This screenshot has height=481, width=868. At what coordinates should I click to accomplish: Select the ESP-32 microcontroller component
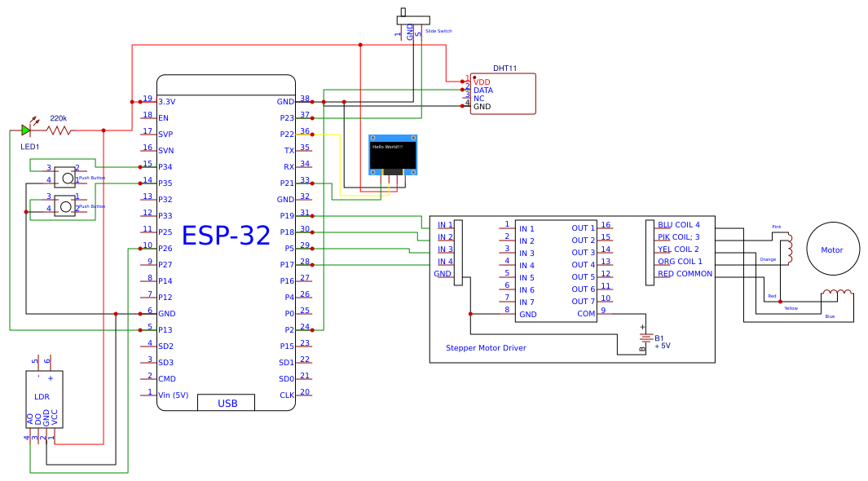click(x=228, y=236)
